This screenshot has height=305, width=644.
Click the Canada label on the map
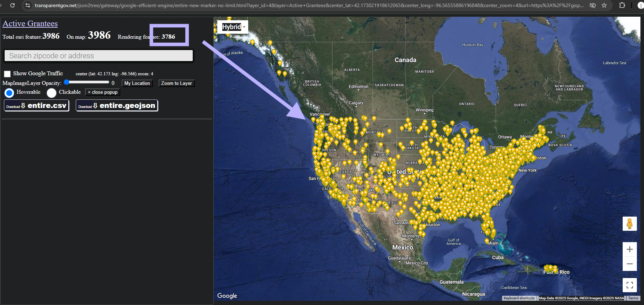pos(405,60)
